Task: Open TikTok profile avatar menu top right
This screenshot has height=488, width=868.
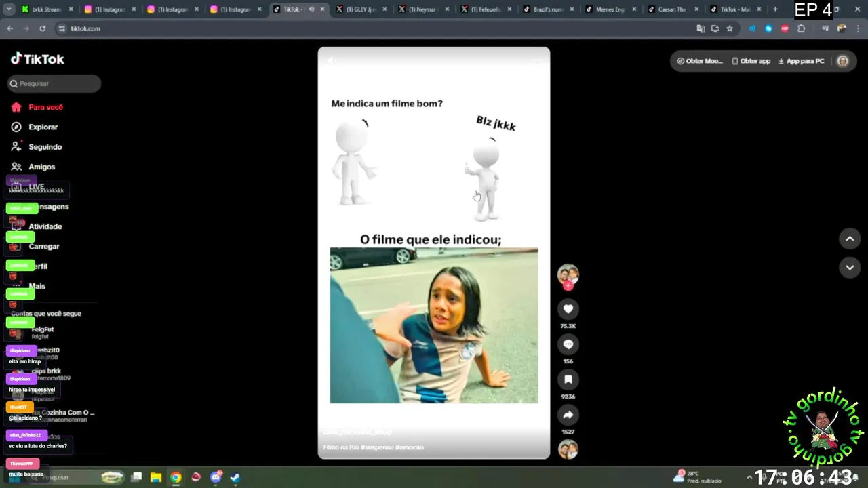Action: (x=843, y=61)
